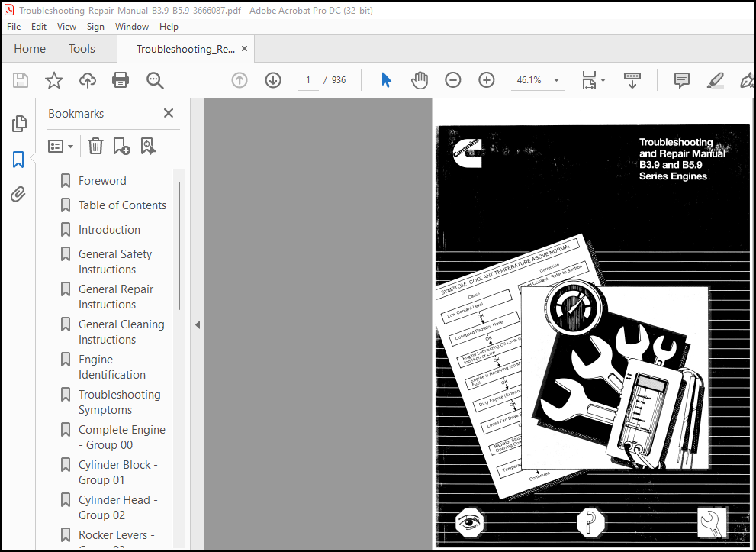Open the Troubleshooting Symptoms bookmark

coord(119,402)
